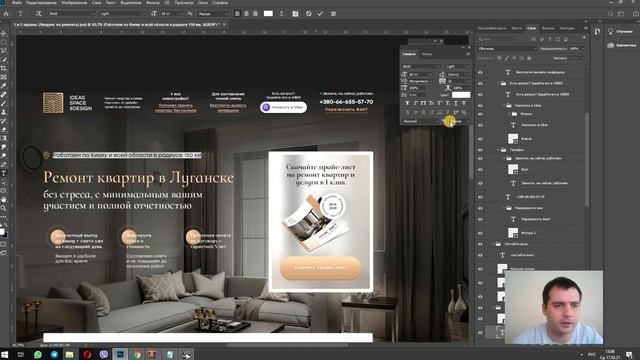Viewport: 640px width, 360px height.
Task: Hide the Фигура 2 layer
Action: tap(480, 233)
